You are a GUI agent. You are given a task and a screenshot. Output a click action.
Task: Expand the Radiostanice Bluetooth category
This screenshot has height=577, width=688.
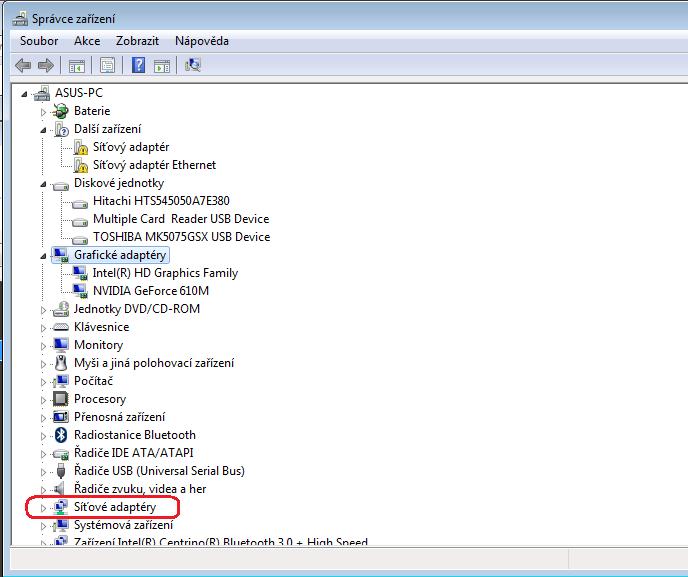tap(43, 436)
